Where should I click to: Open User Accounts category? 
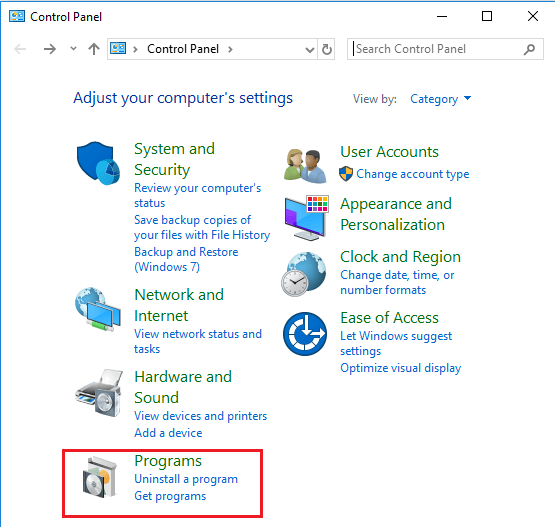pos(389,152)
